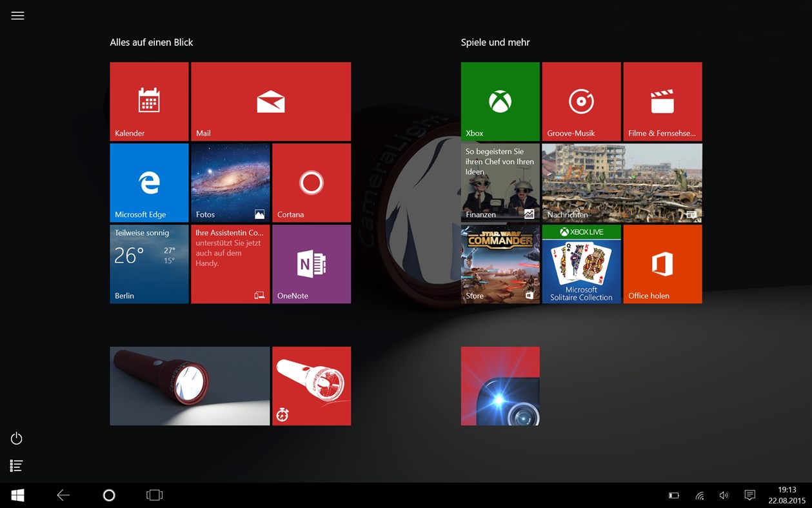Viewport: 812px width, 508px height.
Task: Start the OneNote app
Action: tap(312, 263)
